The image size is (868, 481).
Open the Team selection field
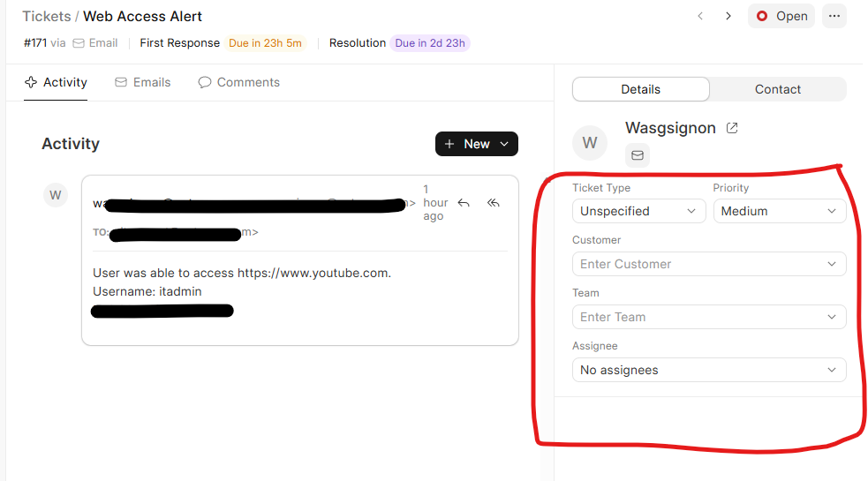pos(708,317)
